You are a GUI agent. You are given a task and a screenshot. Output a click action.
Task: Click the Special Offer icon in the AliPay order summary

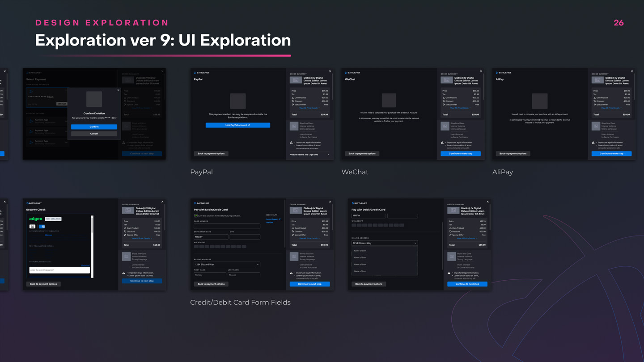[595, 105]
